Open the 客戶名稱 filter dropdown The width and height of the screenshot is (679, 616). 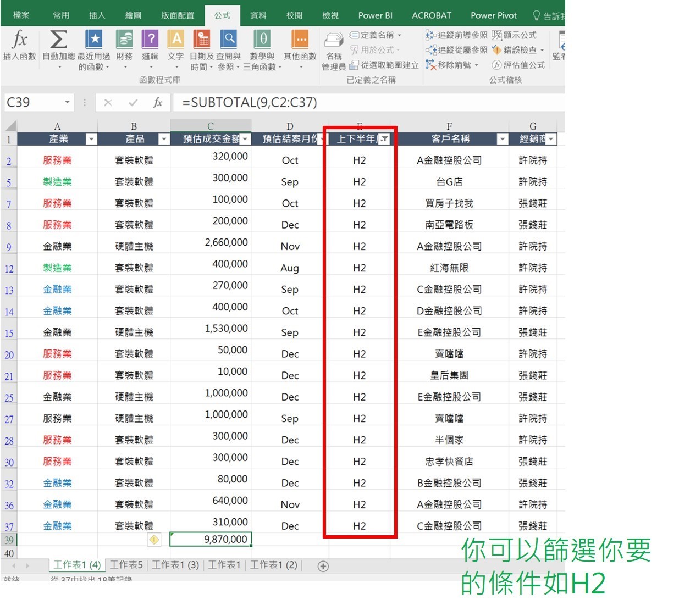502,139
